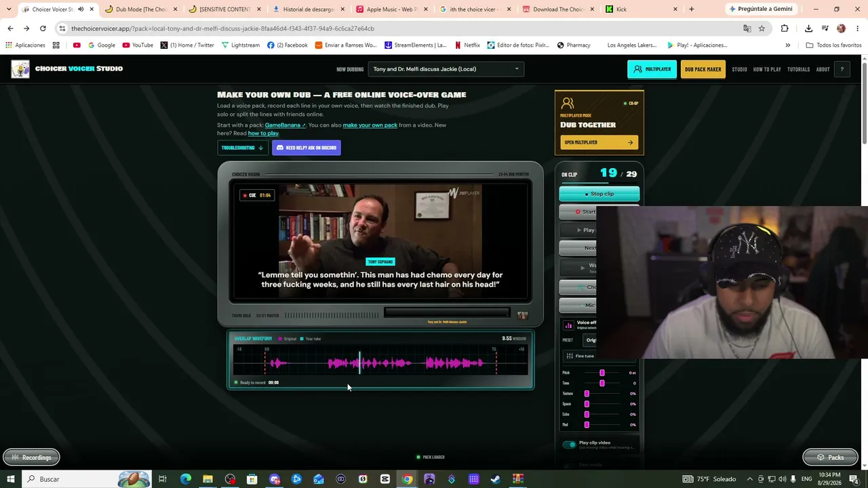Viewport: 868px width, 488px height.
Task: Click the Choicer Voicer Studio logo icon
Action: (x=20, y=69)
